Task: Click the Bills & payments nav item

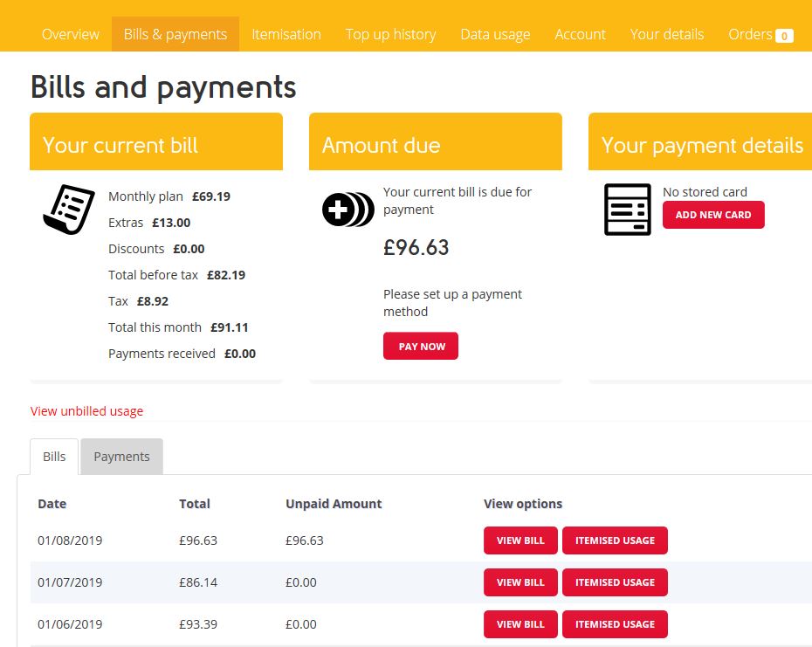Action: [x=175, y=34]
